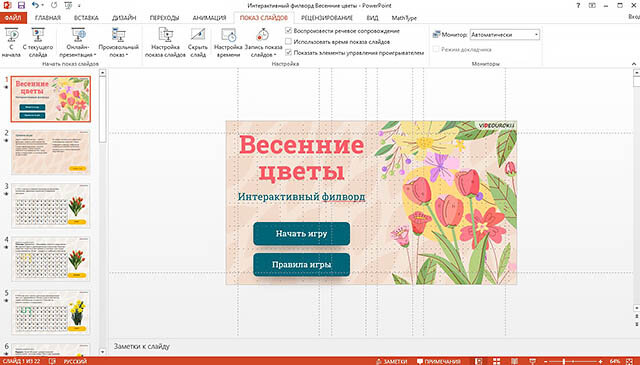
Task: Toggle Примечания comments button in status bar
Action: click(438, 361)
